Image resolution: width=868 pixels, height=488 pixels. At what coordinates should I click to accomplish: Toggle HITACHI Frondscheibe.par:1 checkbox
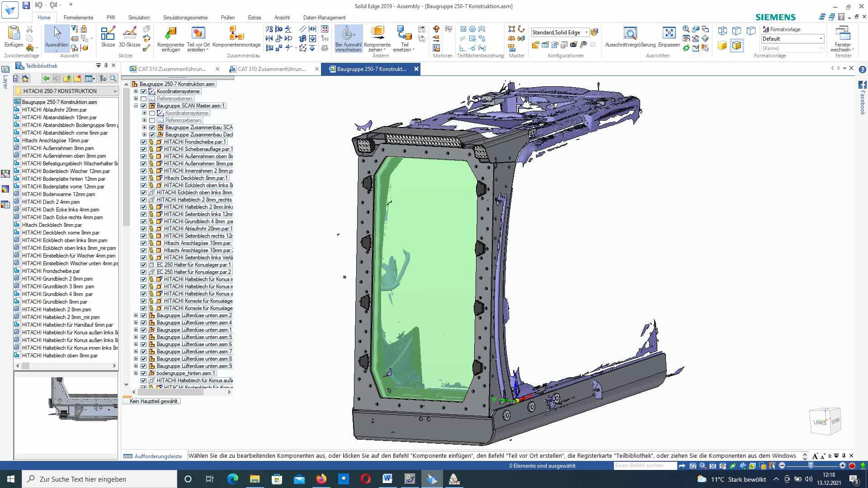click(144, 142)
